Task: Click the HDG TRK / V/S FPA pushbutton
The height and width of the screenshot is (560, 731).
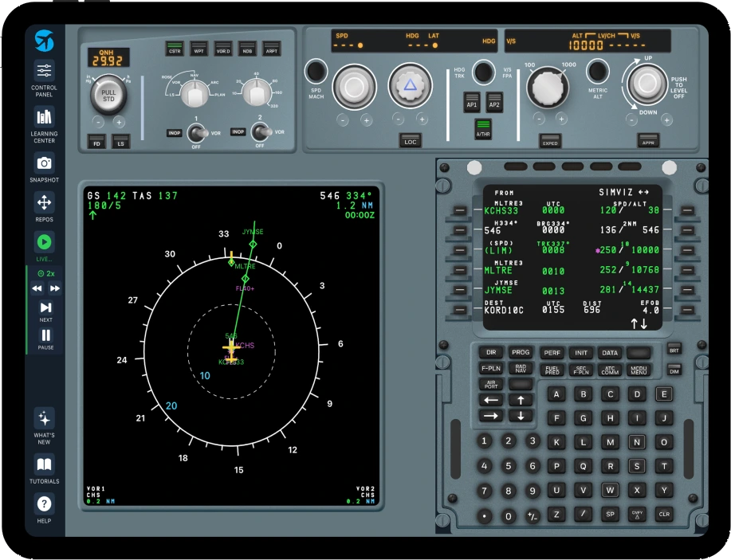Action: [483, 72]
